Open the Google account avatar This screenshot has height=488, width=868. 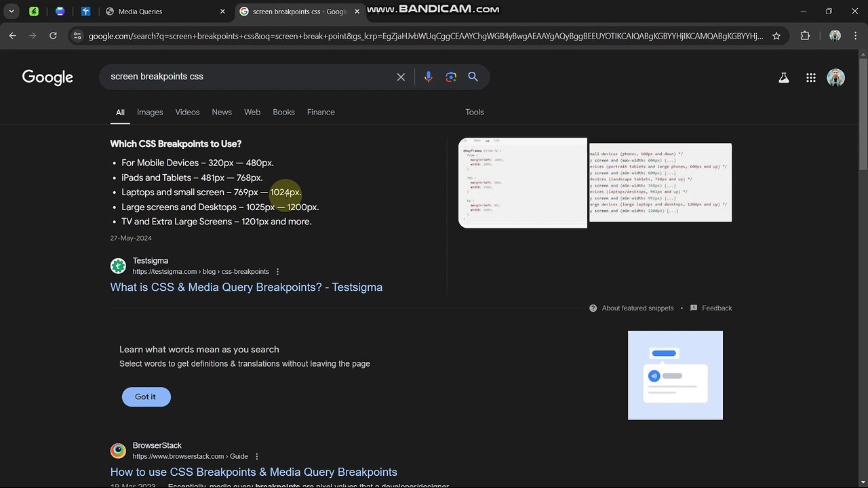[x=835, y=77]
